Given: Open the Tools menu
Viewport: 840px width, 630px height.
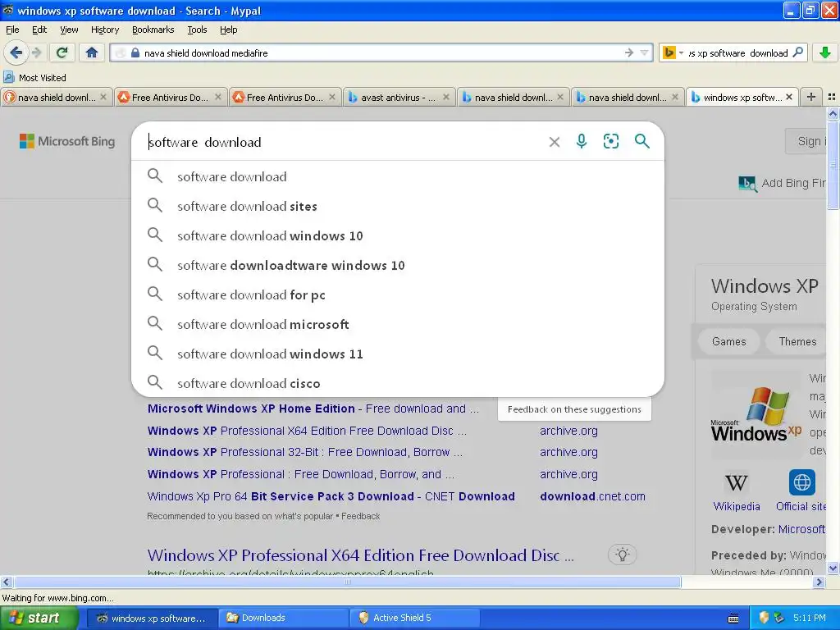Looking at the screenshot, I should [197, 30].
